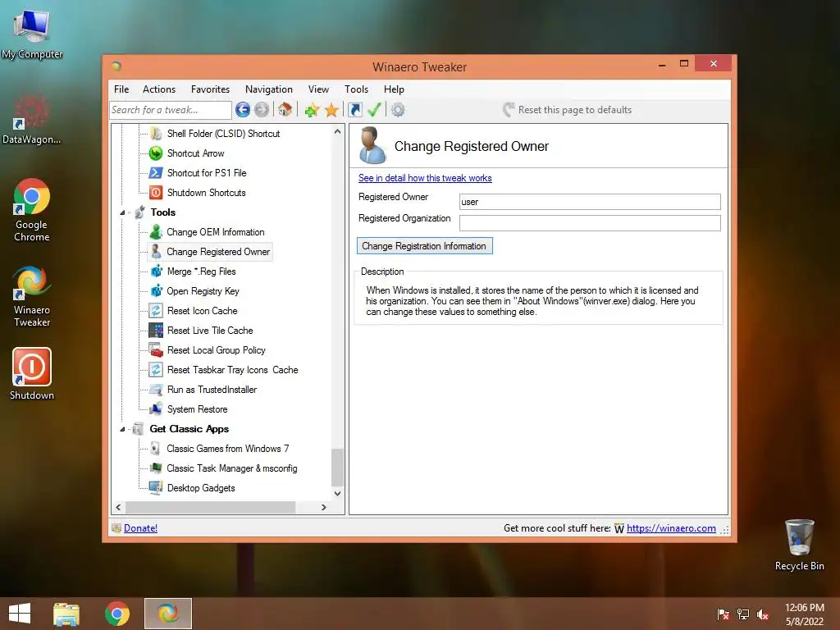This screenshot has width=840, height=630.
Task: Click the Back navigation arrow in toolbar
Action: click(243, 110)
